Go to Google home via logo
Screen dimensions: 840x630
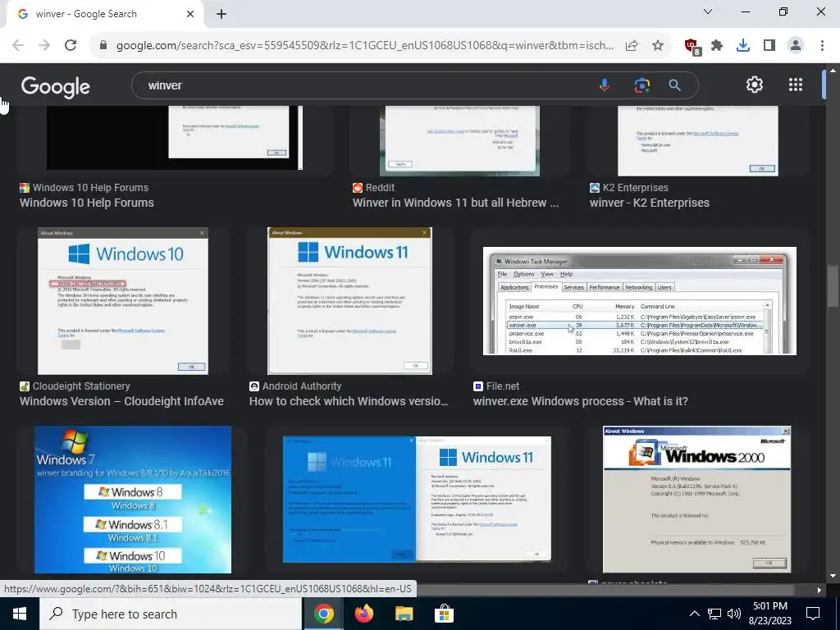(56, 87)
